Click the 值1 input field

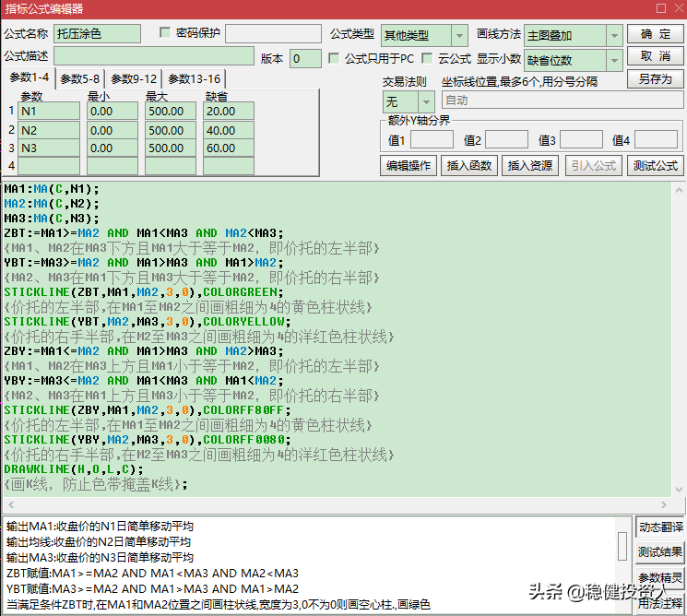(x=432, y=140)
